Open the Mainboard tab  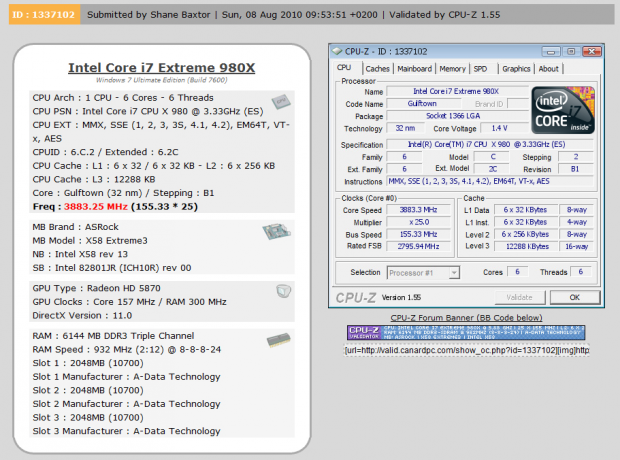pos(414,69)
